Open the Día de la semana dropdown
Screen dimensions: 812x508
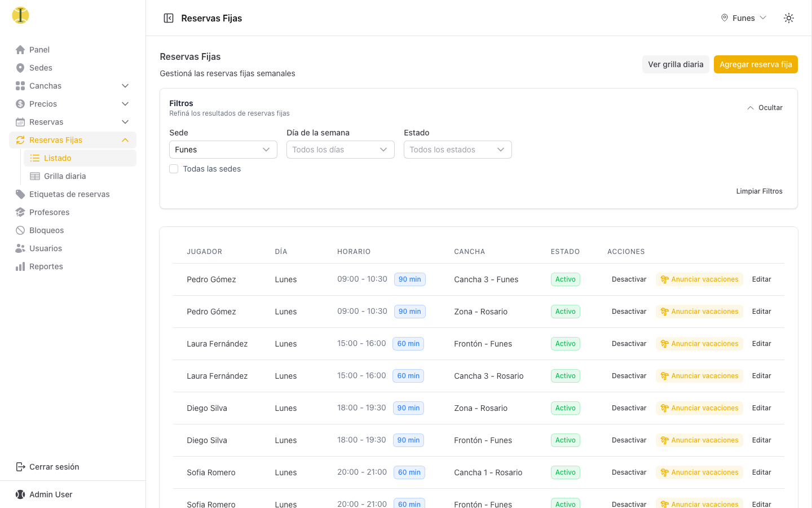point(341,150)
